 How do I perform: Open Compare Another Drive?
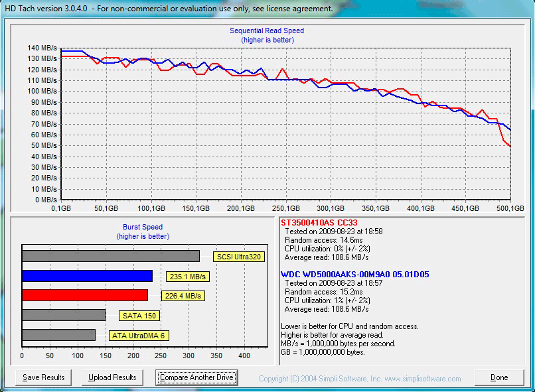196,377
